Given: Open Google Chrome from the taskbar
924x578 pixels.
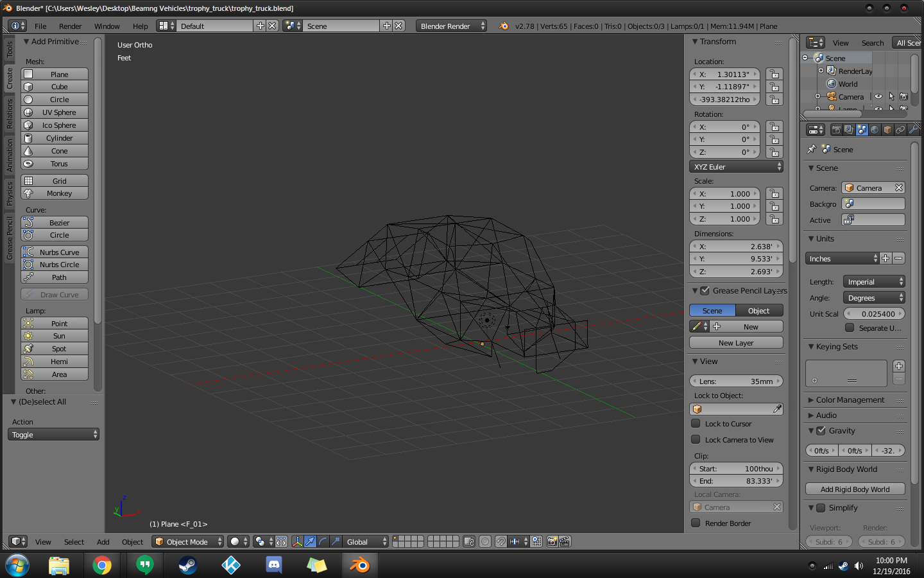Looking at the screenshot, I should (x=102, y=565).
